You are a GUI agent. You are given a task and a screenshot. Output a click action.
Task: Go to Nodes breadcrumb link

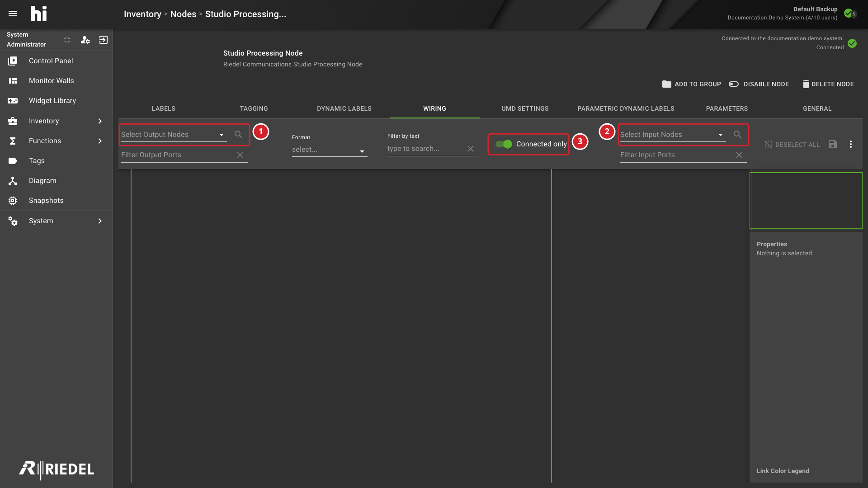tap(183, 14)
